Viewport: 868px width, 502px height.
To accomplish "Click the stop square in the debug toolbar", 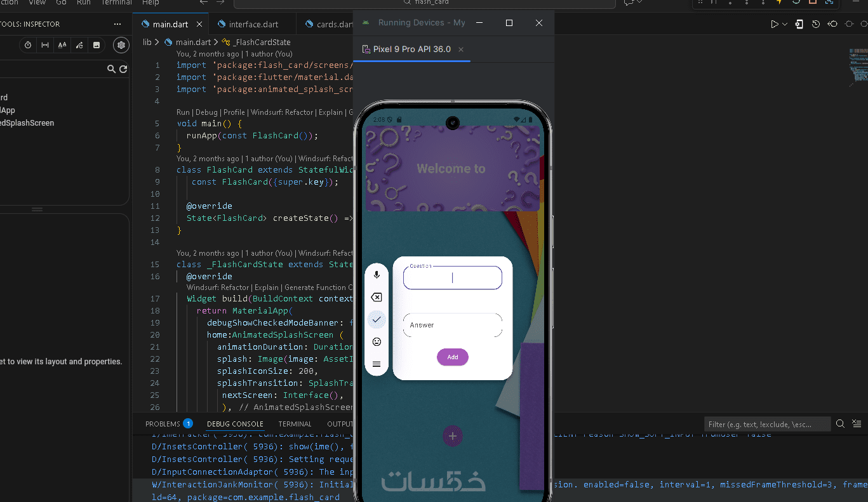I will 813,3.
